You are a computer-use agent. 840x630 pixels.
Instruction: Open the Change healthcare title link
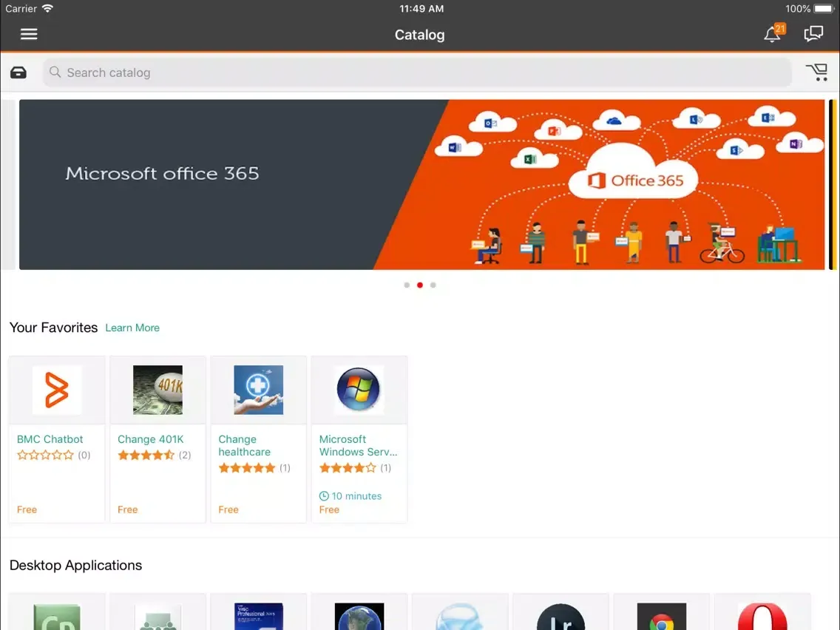point(244,446)
